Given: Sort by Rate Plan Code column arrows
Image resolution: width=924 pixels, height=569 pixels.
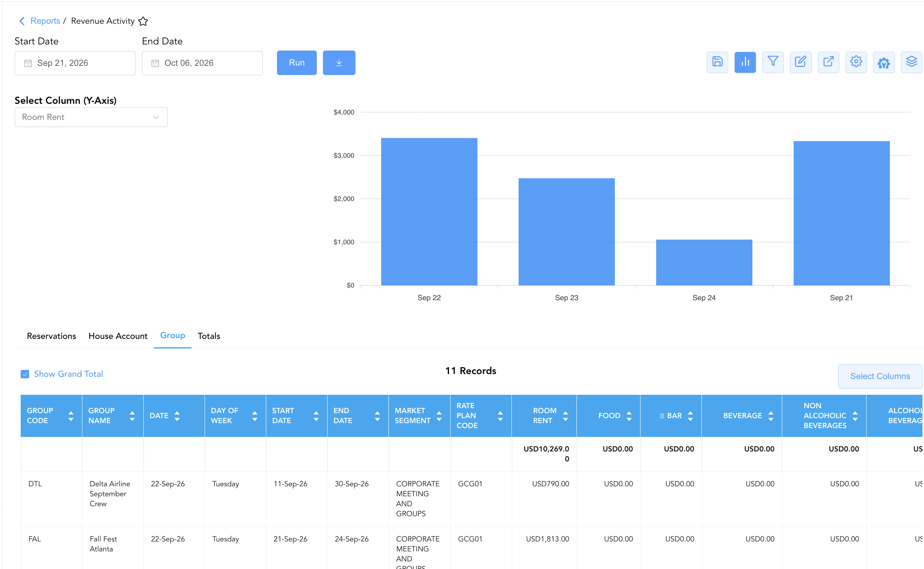Looking at the screenshot, I should [x=500, y=416].
